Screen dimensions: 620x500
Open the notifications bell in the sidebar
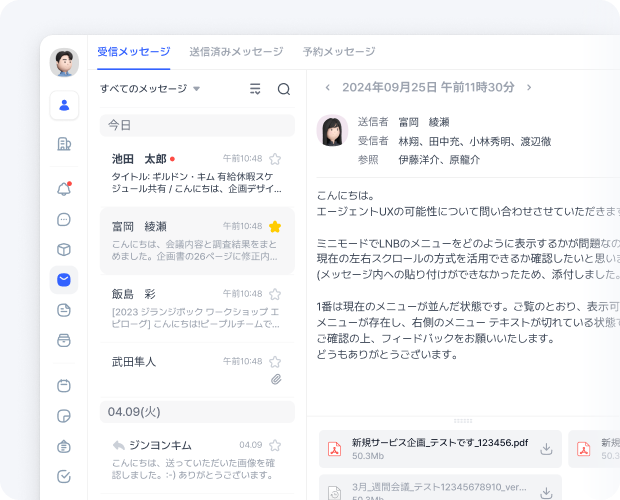[64, 189]
